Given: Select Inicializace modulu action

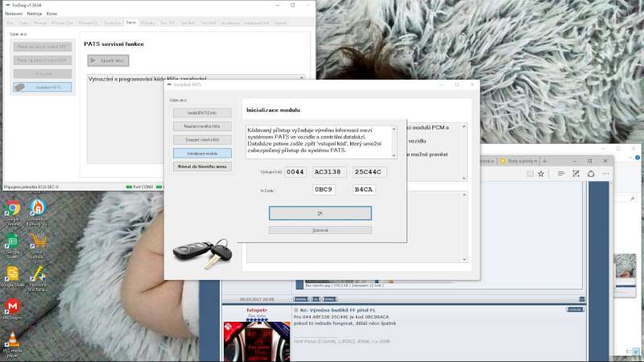Looking at the screenshot, I should coord(202,153).
